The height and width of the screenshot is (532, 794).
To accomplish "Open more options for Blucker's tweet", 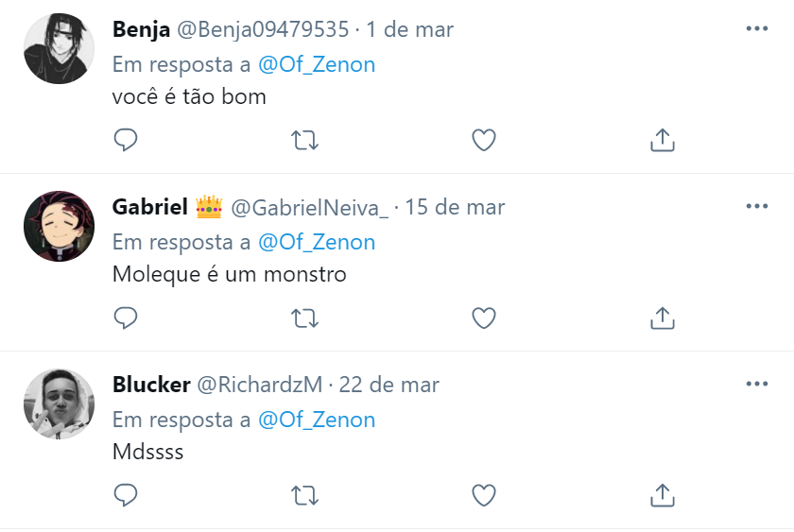I will (x=757, y=385).
